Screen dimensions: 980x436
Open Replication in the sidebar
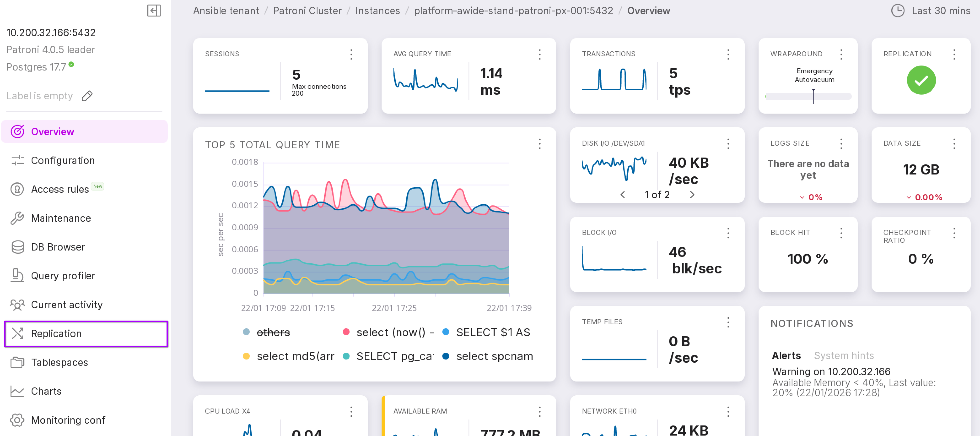56,333
